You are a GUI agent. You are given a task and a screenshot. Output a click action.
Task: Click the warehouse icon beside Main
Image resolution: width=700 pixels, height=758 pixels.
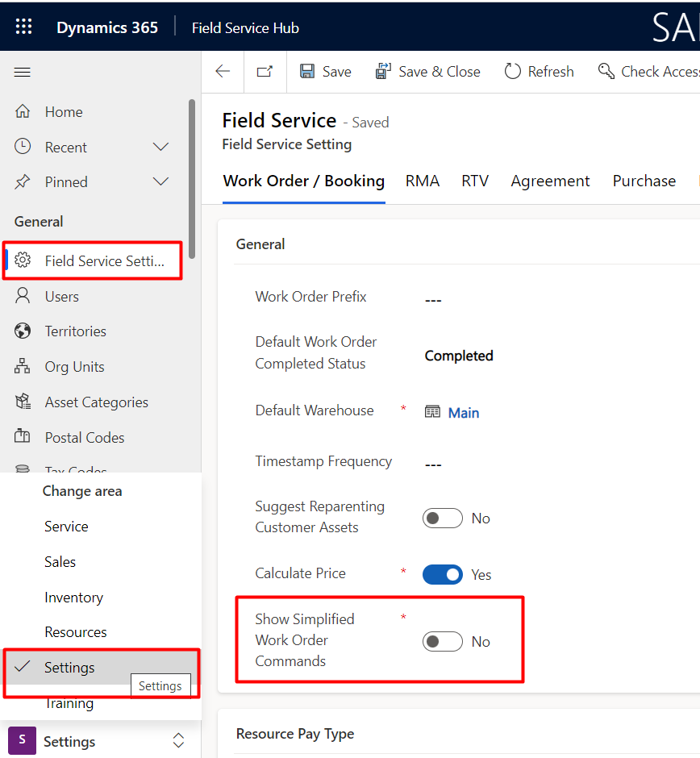(433, 412)
